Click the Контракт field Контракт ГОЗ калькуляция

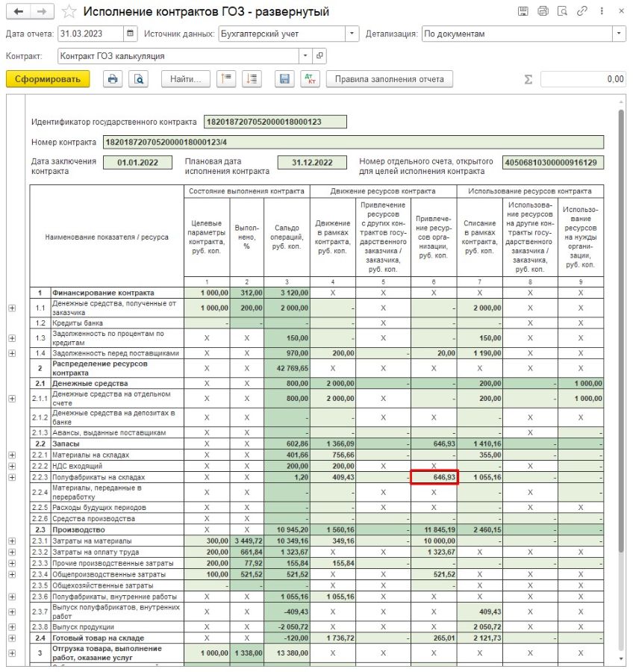(178, 56)
